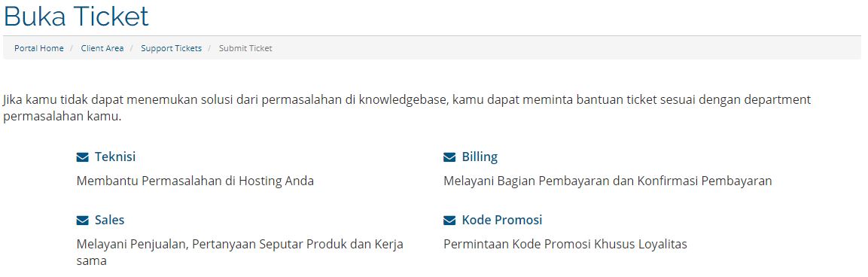Click the slash separator before Submit Ticket
868x277 pixels.
(x=210, y=48)
